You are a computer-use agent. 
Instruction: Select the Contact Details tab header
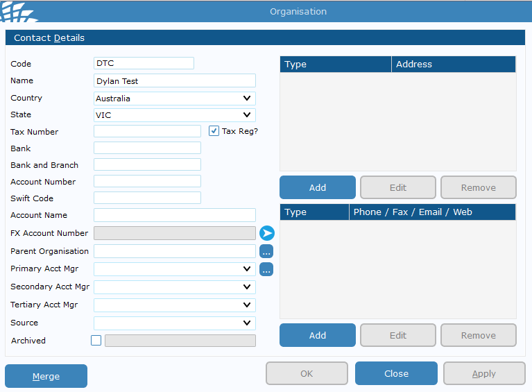click(x=49, y=38)
